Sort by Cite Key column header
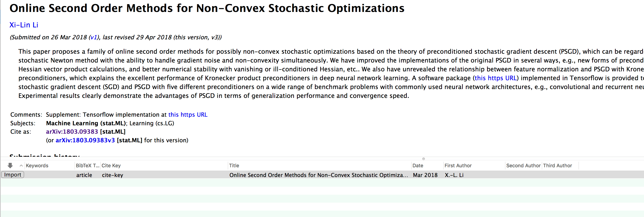The image size is (644, 217). pyautogui.click(x=111, y=166)
